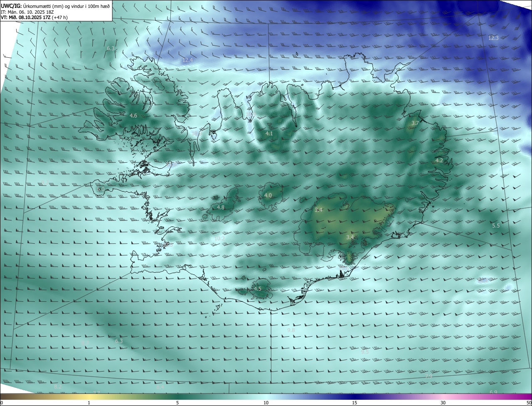
Task: Click the 'VT: Mið. 08.10.2025 17Z' line
Action: point(34,17)
